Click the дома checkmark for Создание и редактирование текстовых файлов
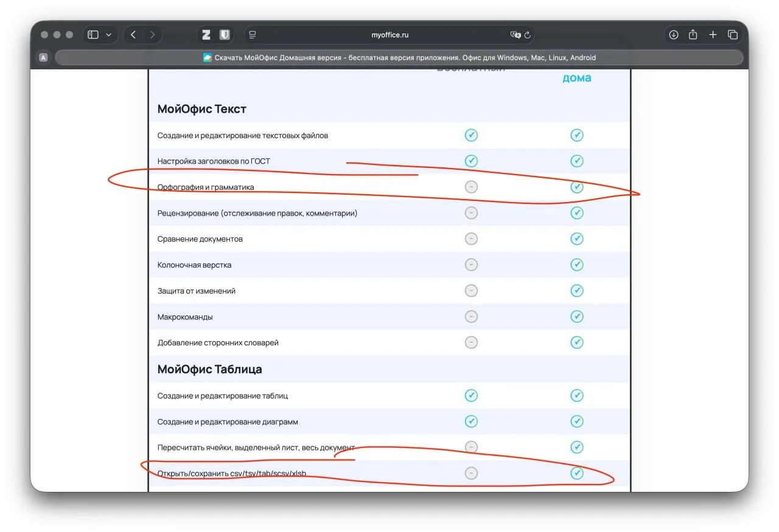The height and width of the screenshot is (532, 779). [x=577, y=135]
